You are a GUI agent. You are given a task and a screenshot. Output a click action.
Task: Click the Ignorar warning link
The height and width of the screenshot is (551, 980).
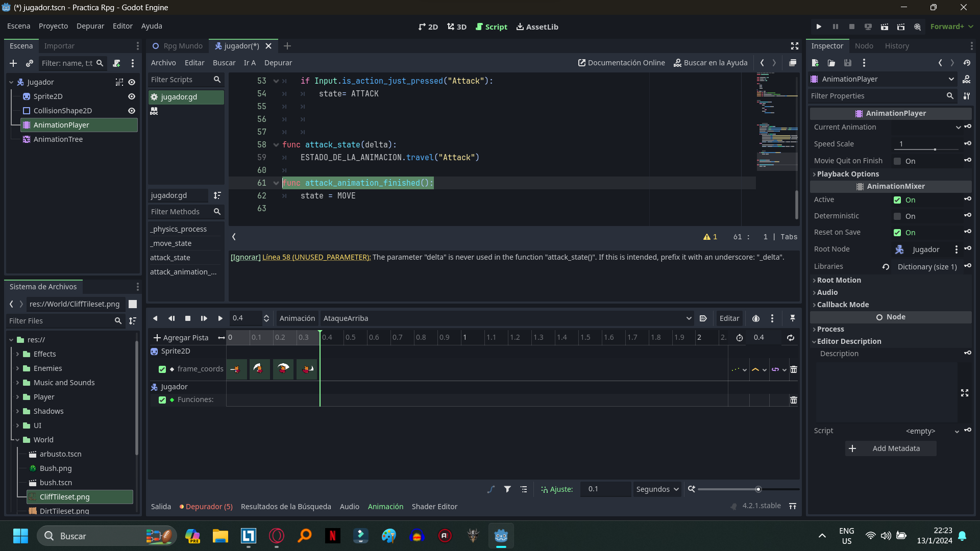pos(246,257)
